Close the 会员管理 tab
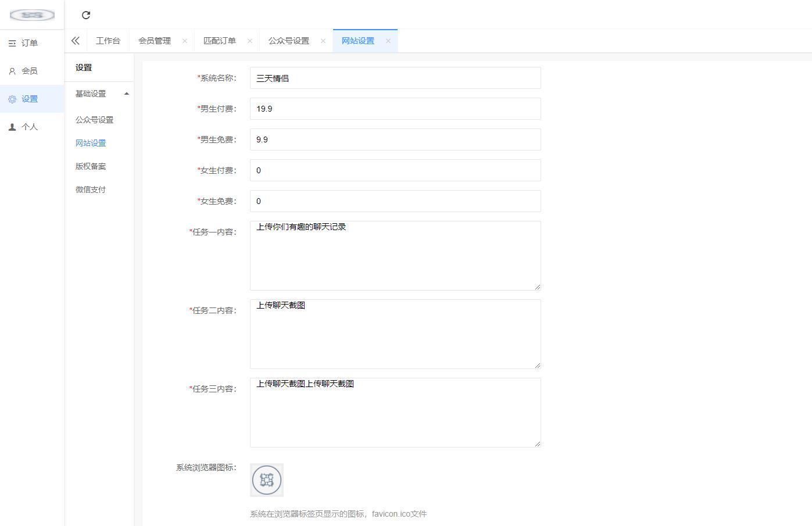 (185, 41)
